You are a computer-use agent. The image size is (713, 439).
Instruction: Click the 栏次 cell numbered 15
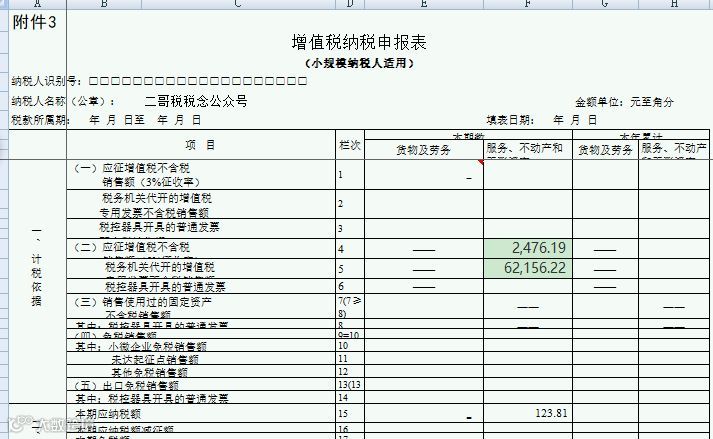(x=350, y=414)
